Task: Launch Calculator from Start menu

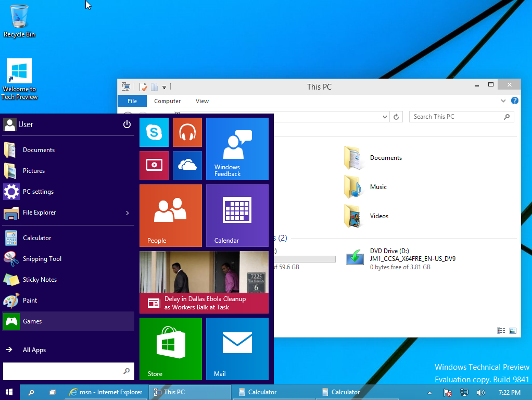Action: [68, 238]
